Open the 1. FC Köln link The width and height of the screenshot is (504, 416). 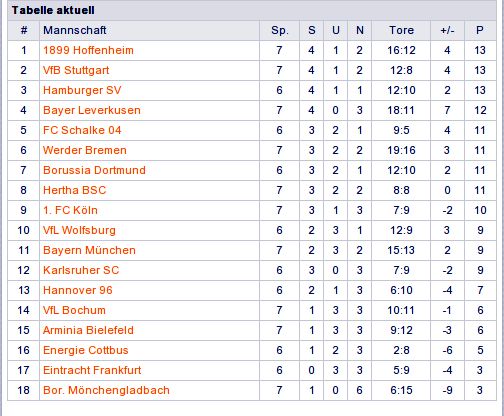click(70, 210)
